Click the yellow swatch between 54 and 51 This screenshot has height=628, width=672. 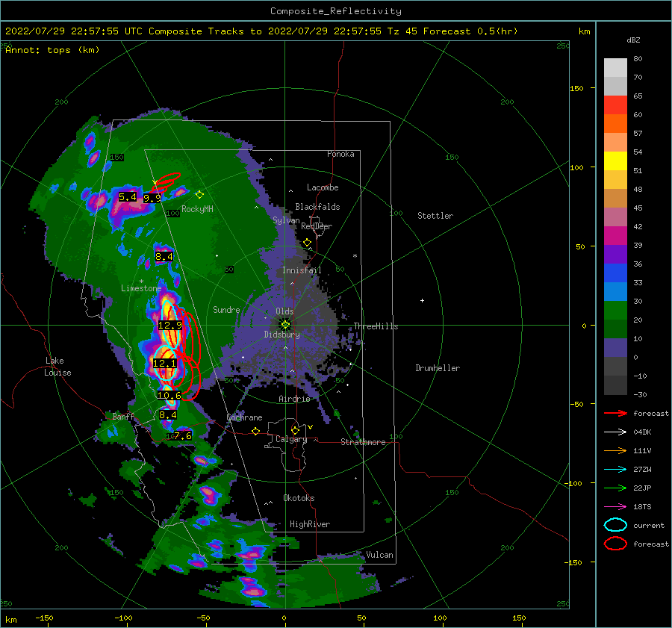tap(615, 161)
